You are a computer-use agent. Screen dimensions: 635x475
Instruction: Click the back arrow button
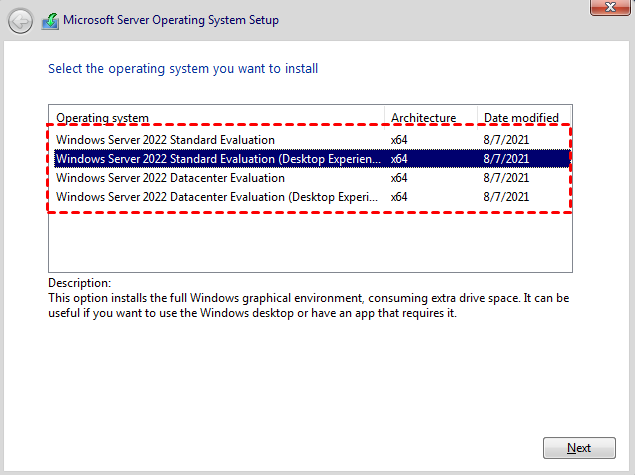point(20,20)
